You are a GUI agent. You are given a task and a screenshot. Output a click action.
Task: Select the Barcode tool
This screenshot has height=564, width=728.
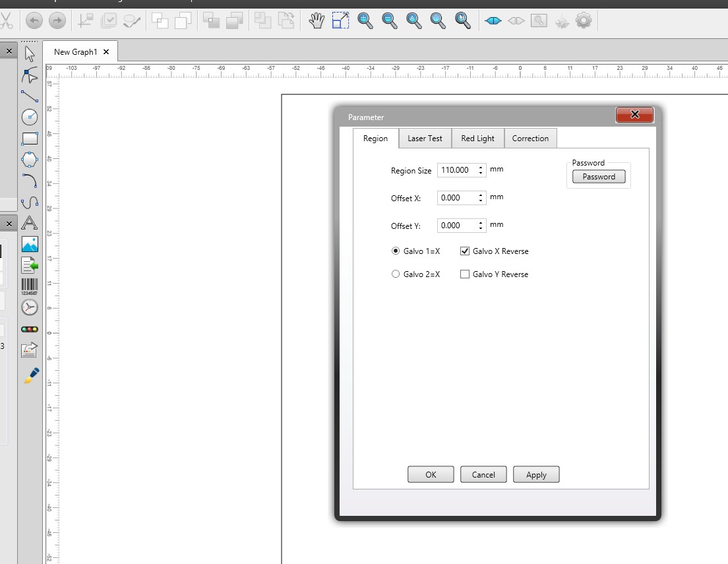(30, 286)
